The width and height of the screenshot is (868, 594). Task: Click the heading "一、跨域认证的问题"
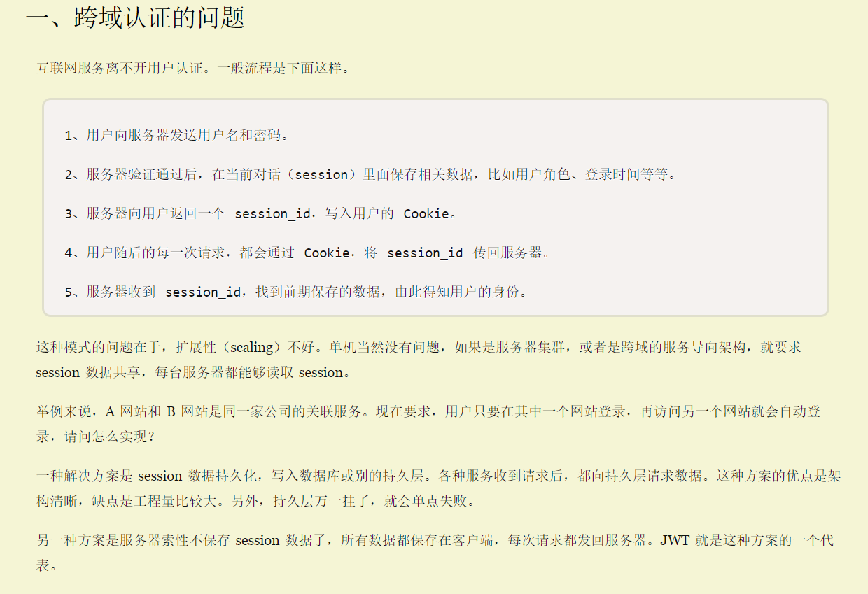click(135, 17)
